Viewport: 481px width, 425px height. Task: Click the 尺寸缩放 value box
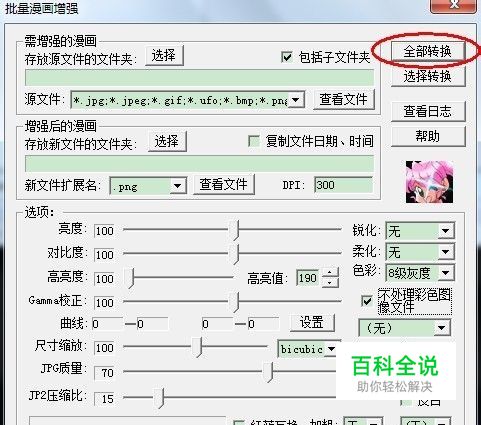click(x=104, y=348)
